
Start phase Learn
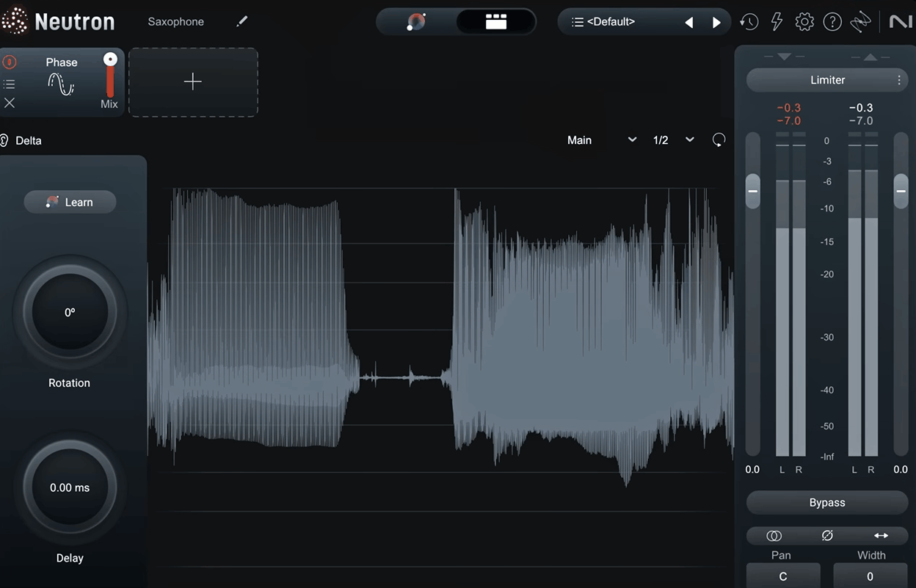pos(70,202)
